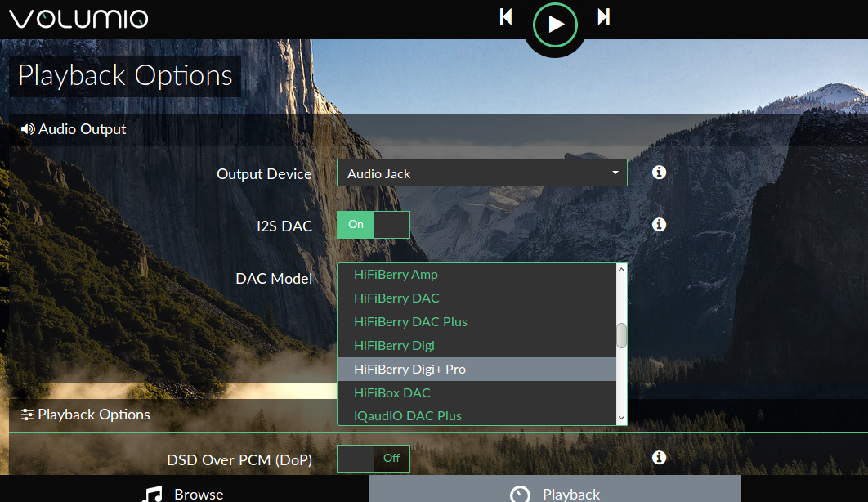Enable DSD Over PCM (DoP) toggle
The height and width of the screenshot is (502, 868).
[x=373, y=459]
